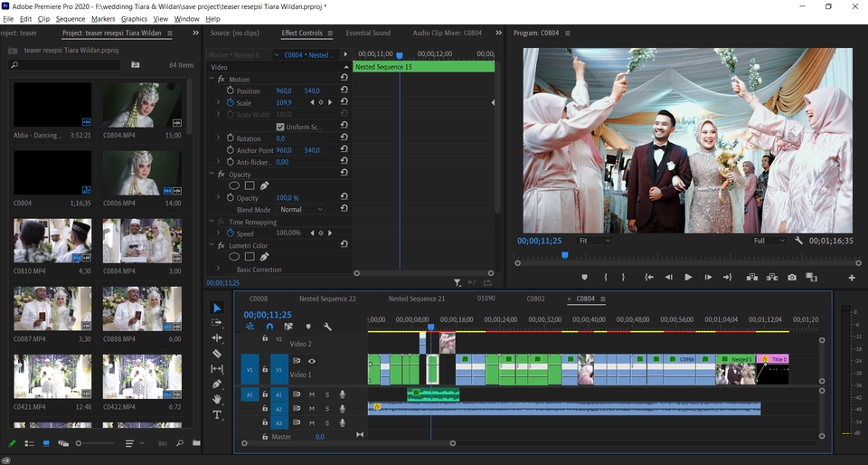
Task: Select the Selection tool arrow
Action: point(217,308)
